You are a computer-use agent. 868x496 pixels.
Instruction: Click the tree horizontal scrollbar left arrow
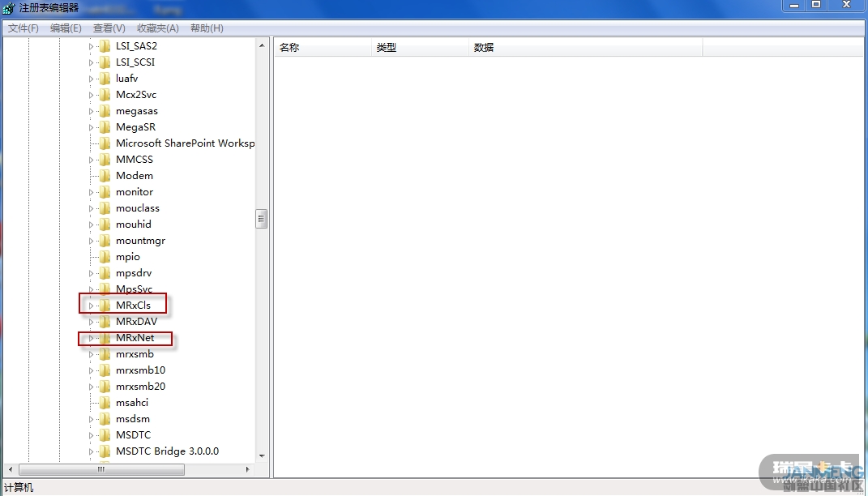[x=11, y=469]
